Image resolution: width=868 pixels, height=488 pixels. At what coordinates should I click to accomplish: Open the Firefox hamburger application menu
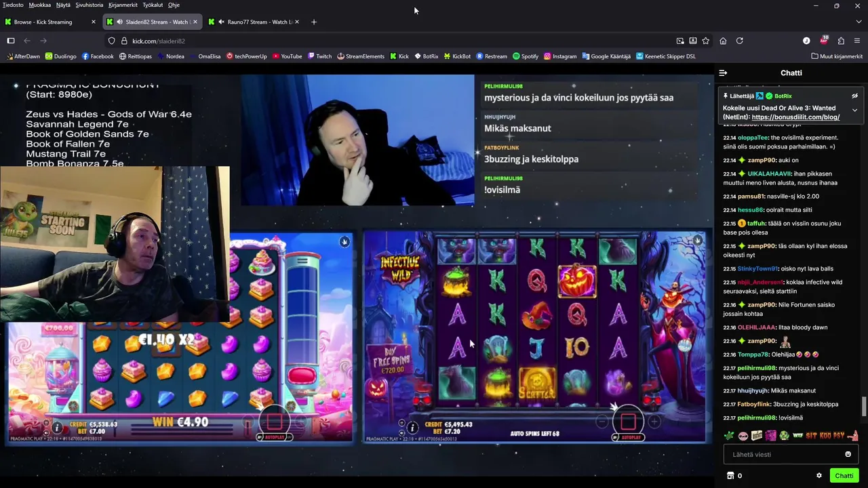pyautogui.click(x=858, y=41)
